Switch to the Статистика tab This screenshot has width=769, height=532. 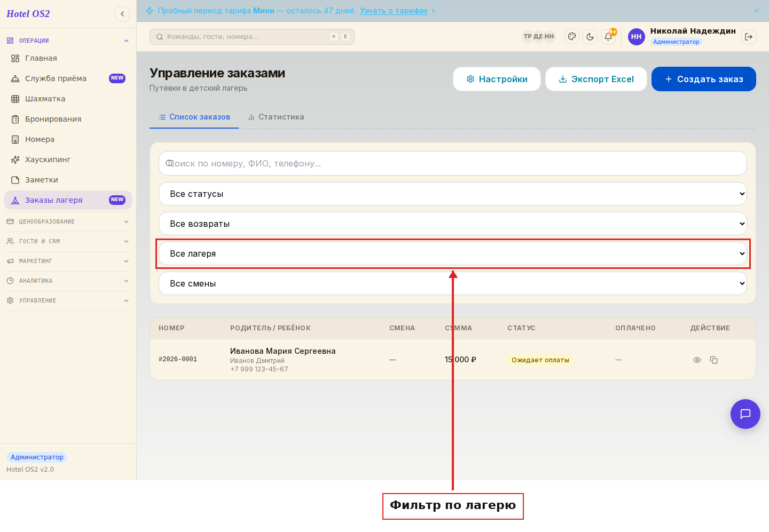(276, 117)
